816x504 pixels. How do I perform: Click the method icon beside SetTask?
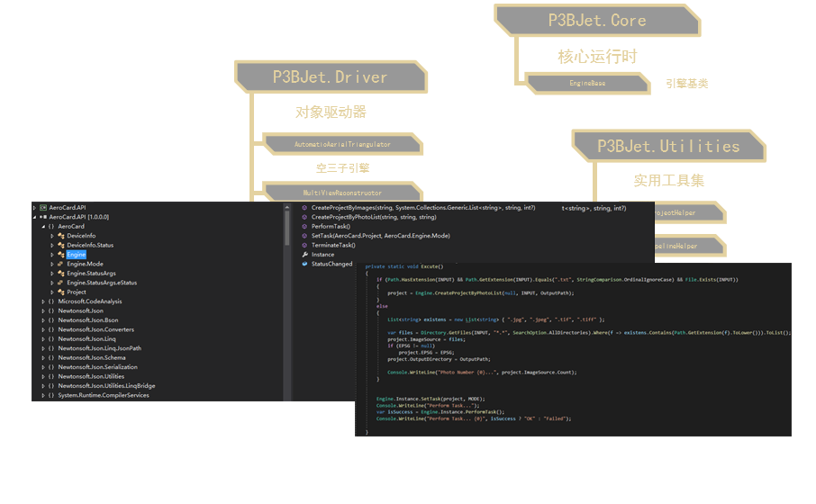[304, 236]
